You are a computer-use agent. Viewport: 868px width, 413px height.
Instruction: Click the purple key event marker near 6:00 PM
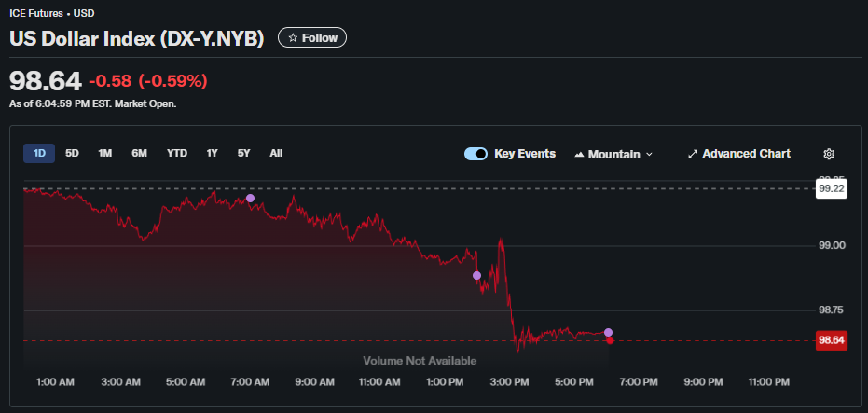pos(609,332)
